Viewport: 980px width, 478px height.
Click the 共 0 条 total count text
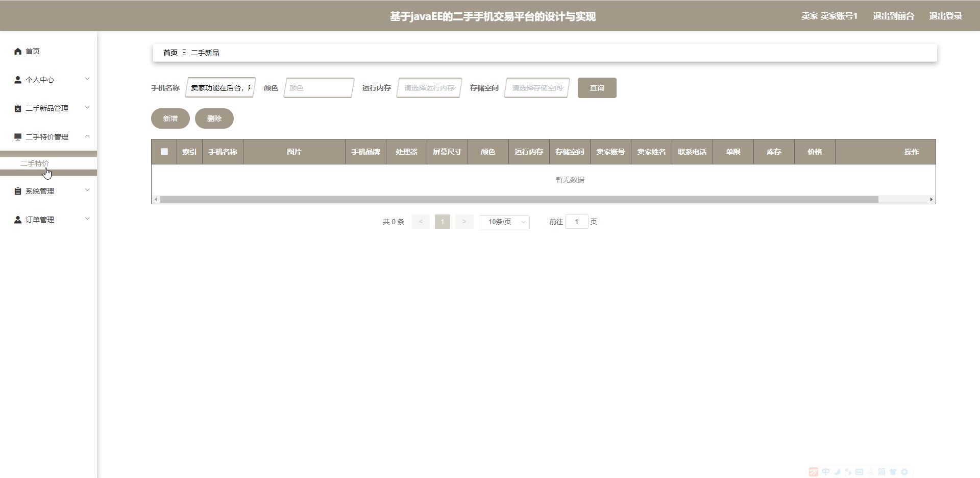click(394, 222)
